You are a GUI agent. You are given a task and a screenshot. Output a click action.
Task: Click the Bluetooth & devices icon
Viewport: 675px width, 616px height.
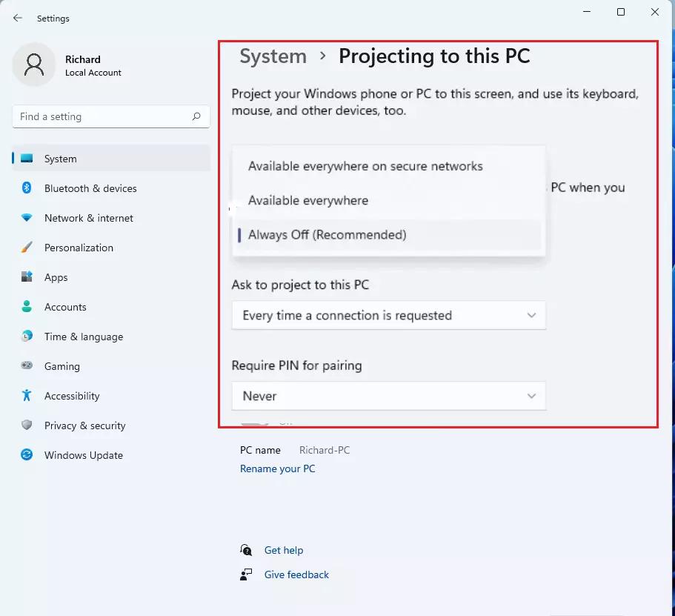click(27, 188)
